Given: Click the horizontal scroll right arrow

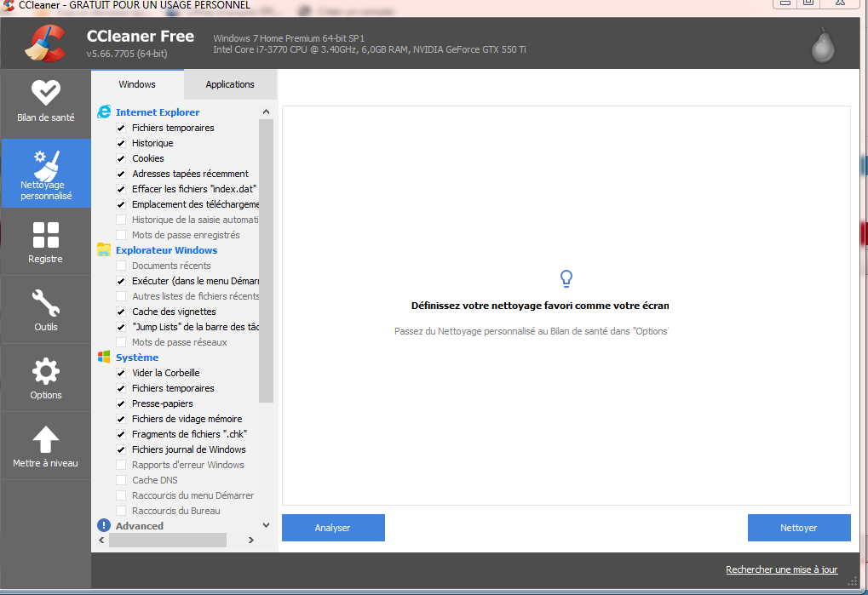Looking at the screenshot, I should [250, 540].
